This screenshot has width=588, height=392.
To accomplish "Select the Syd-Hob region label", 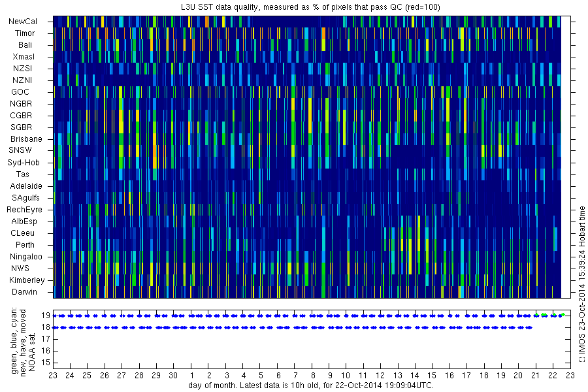I will coord(24,163).
